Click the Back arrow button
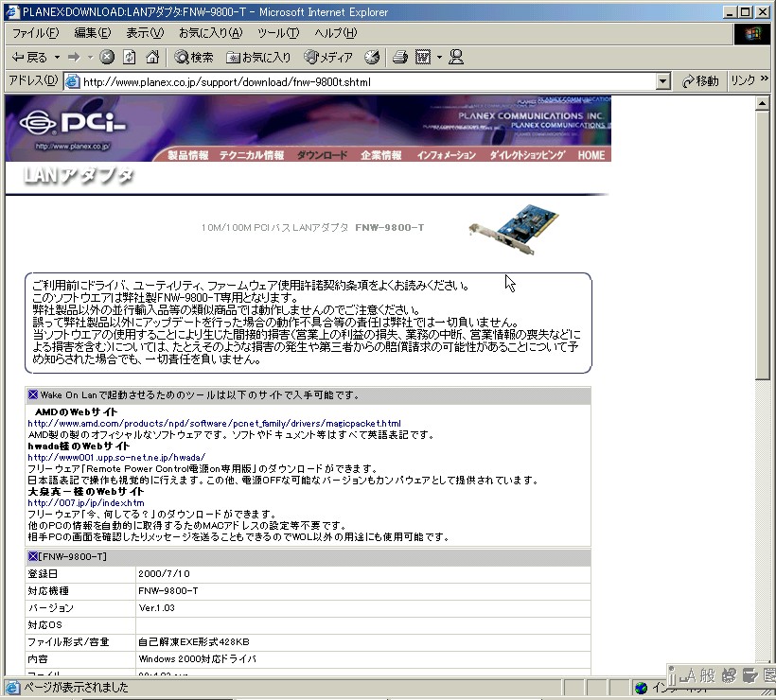The width and height of the screenshot is (776, 700). [x=29, y=58]
